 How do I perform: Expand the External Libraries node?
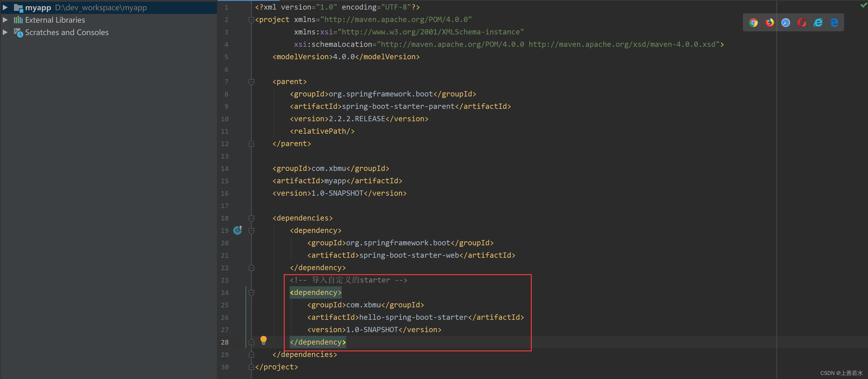pyautogui.click(x=5, y=20)
